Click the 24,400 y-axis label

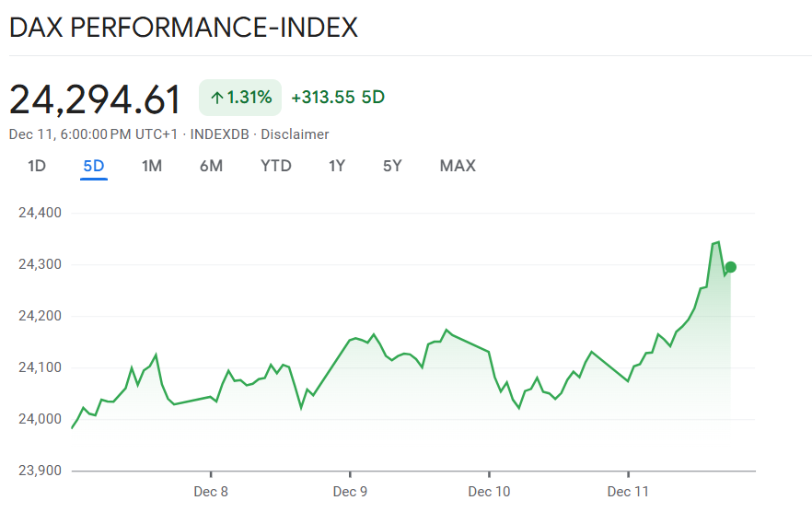pos(40,213)
